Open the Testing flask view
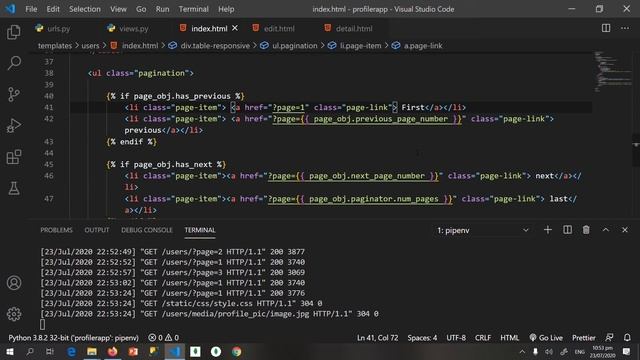This screenshot has width=640, height=360. point(14,188)
